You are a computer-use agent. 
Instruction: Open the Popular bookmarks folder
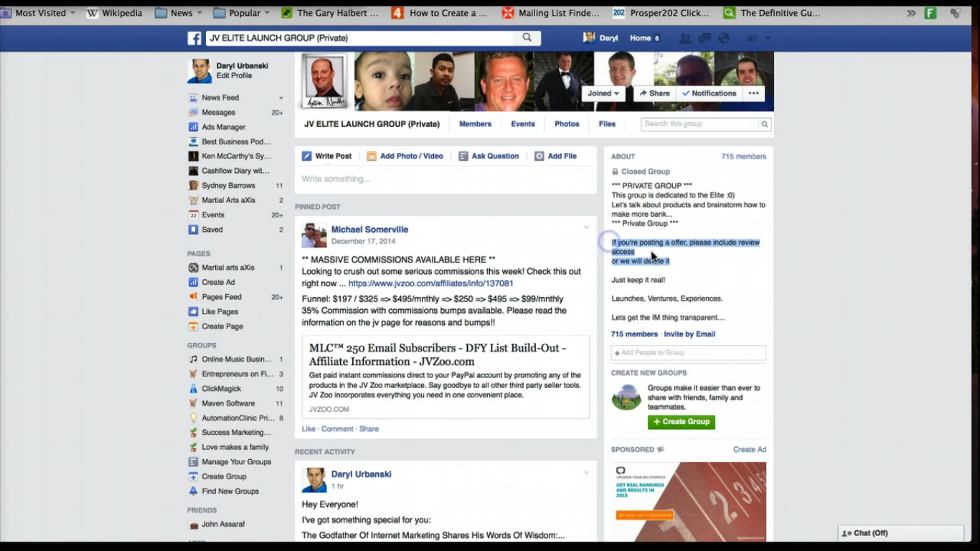[x=242, y=13]
